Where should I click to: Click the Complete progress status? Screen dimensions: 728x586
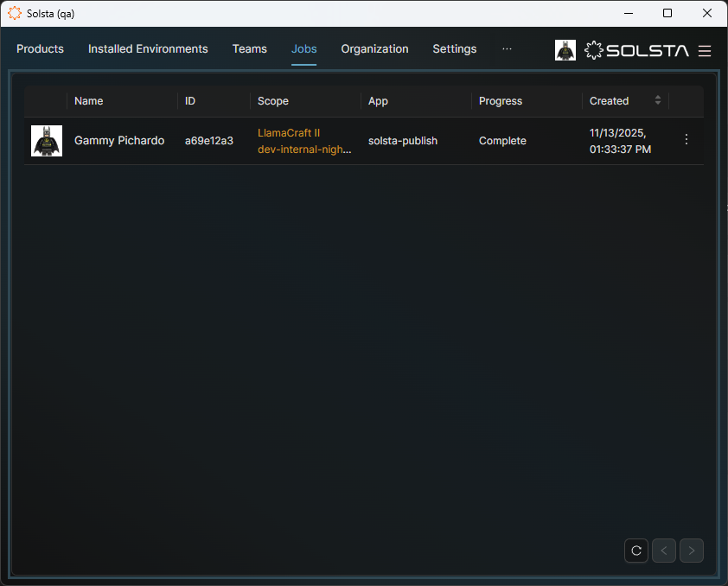click(502, 141)
